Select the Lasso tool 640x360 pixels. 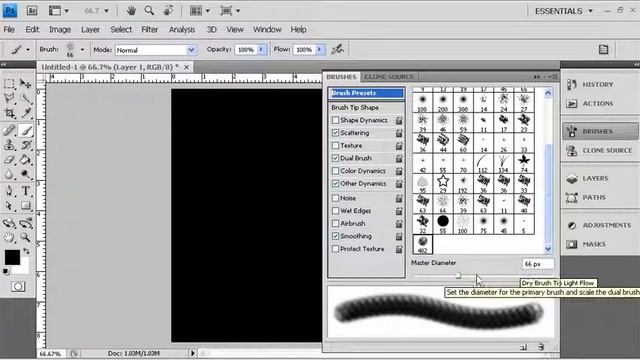(9, 98)
